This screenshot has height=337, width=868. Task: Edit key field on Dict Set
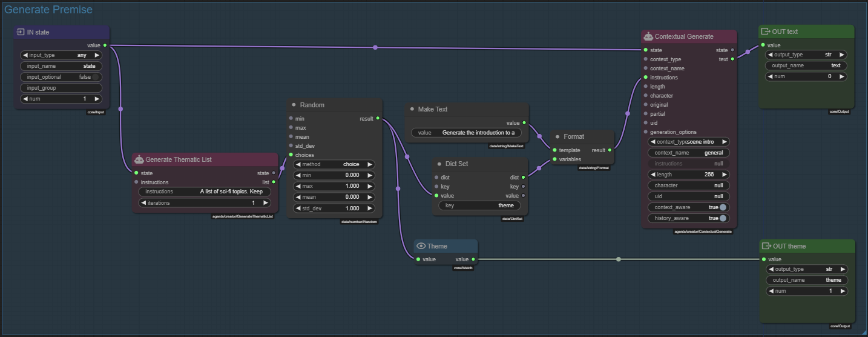click(x=479, y=205)
